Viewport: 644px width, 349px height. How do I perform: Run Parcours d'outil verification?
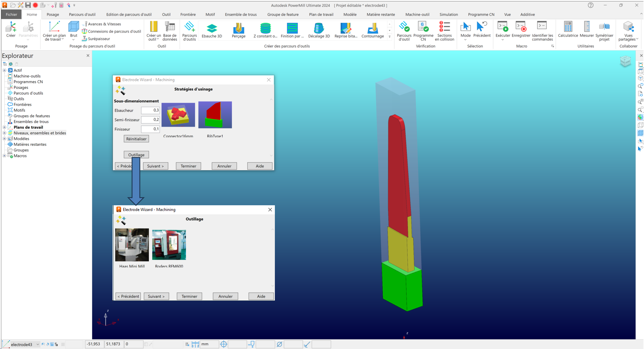coord(404,31)
